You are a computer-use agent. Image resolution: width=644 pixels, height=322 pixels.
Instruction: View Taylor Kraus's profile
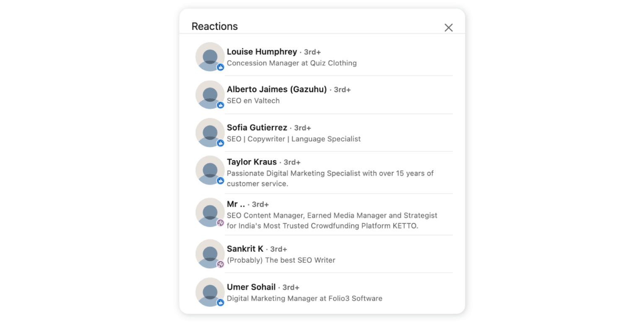252,162
